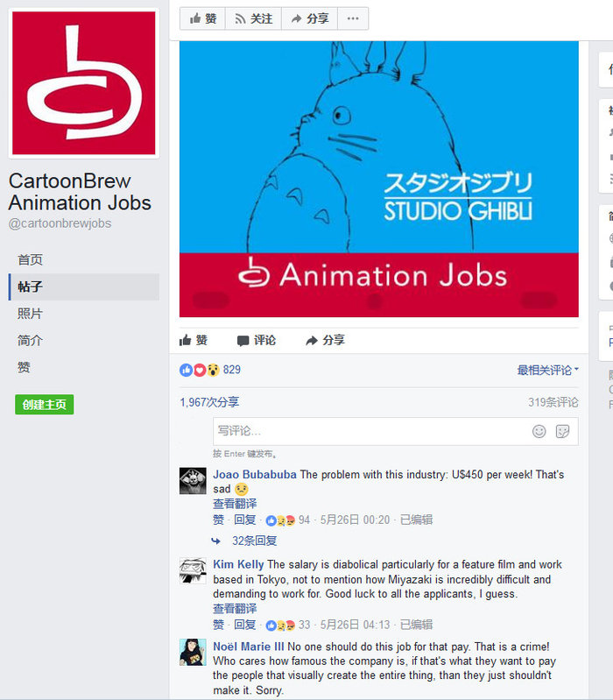Screen dimensions: 613x700
Task: Click the green 创建主页 button
Action: pyautogui.click(x=44, y=405)
